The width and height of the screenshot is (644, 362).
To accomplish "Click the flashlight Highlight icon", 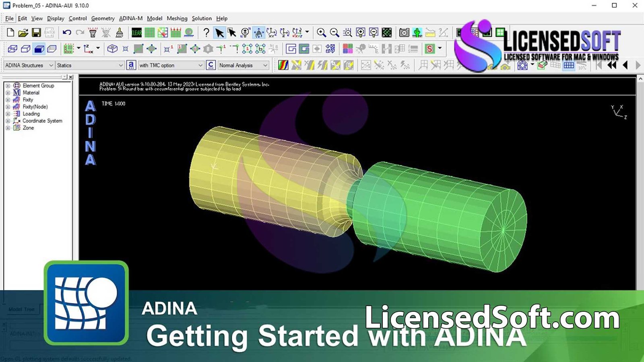I will tap(93, 33).
